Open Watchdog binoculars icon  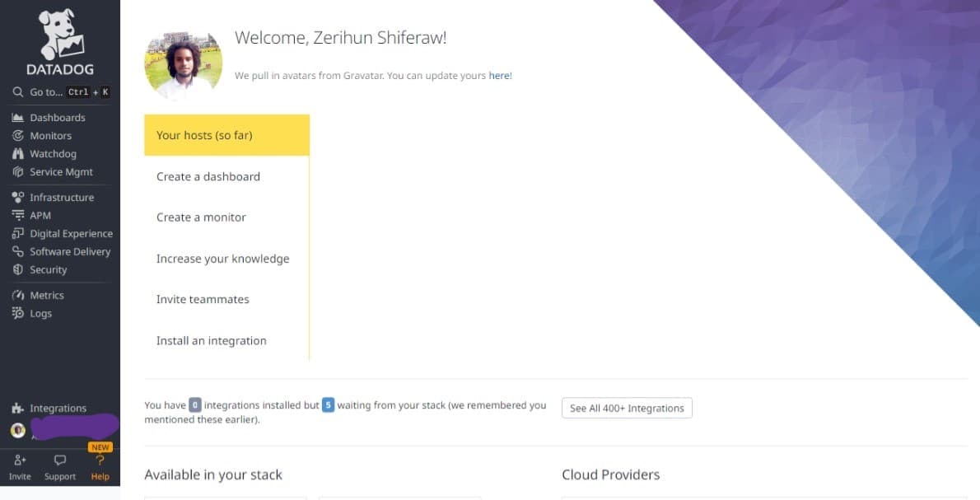click(x=17, y=154)
